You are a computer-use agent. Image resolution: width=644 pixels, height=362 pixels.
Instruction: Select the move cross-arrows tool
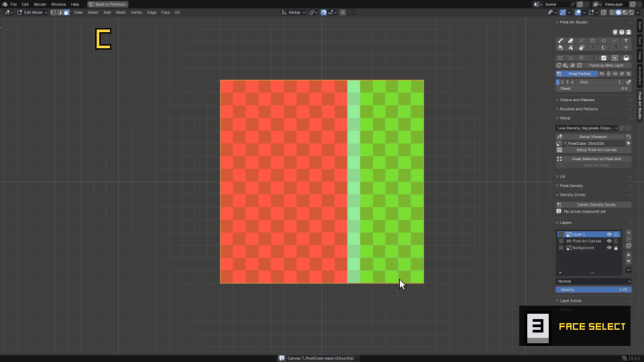click(626, 48)
